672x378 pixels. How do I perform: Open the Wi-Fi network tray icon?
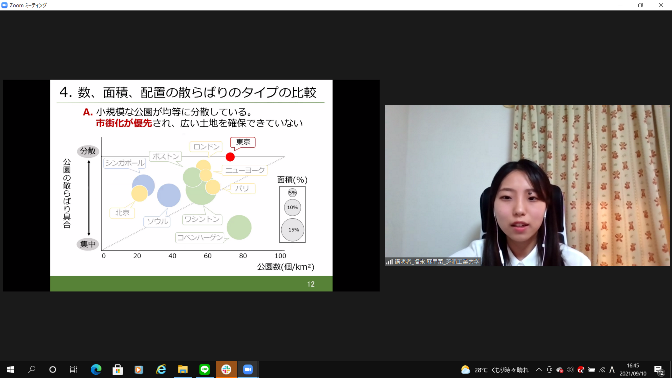click(x=602, y=370)
